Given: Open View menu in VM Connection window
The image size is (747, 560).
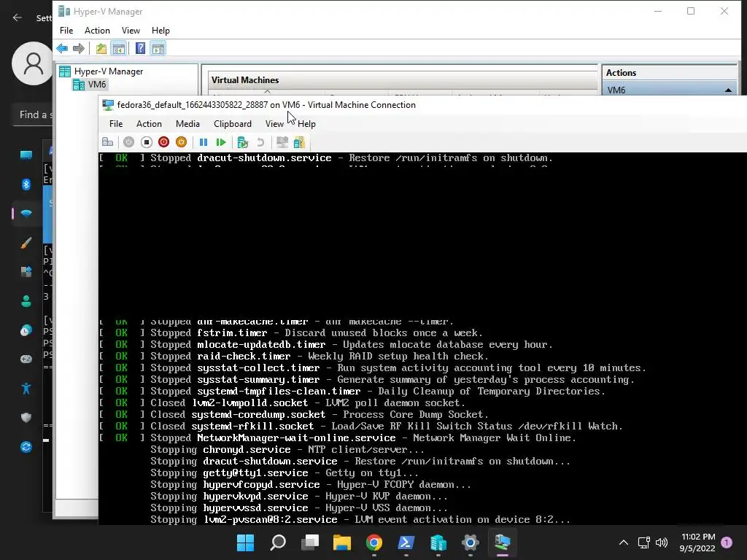Looking at the screenshot, I should 274,124.
